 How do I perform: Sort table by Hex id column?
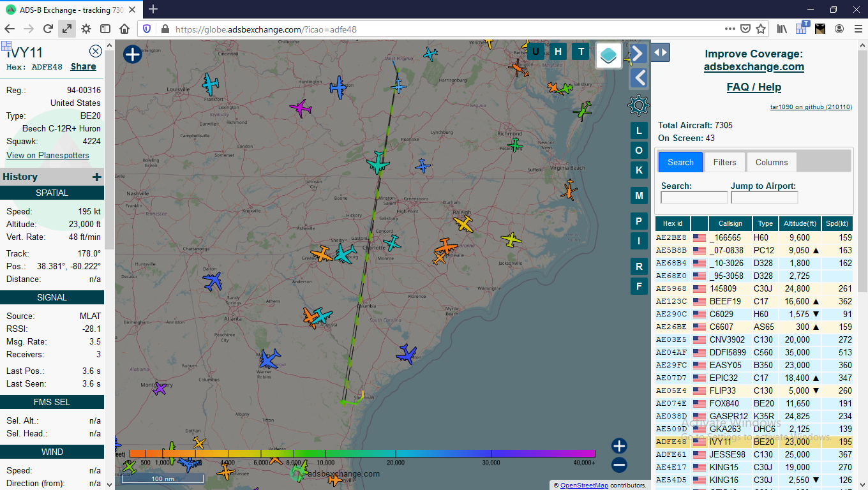tap(673, 223)
